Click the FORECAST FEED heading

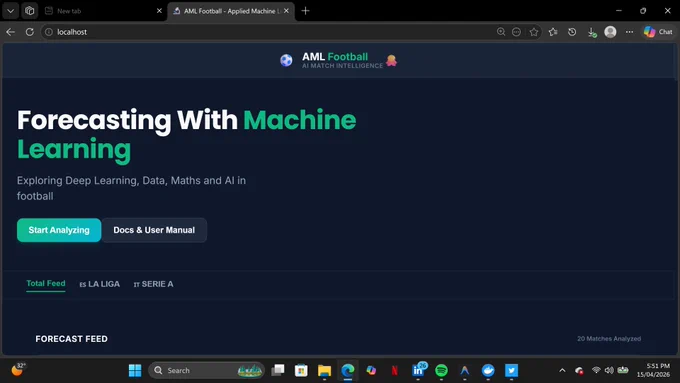coord(72,339)
